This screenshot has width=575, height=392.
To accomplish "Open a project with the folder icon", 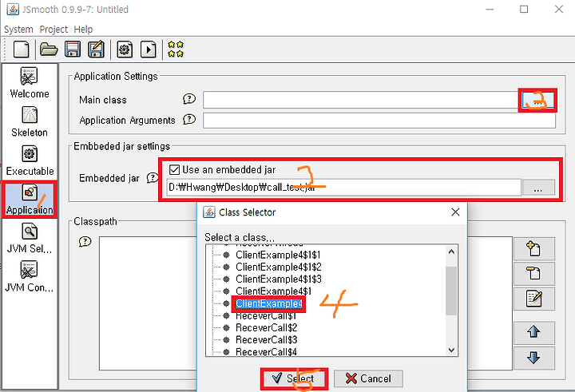I will [x=49, y=49].
